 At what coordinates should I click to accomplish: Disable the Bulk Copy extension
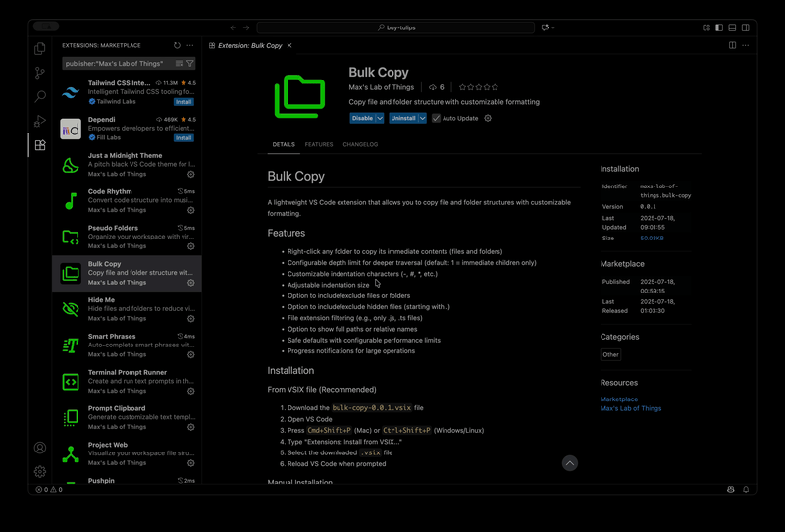tap(362, 118)
